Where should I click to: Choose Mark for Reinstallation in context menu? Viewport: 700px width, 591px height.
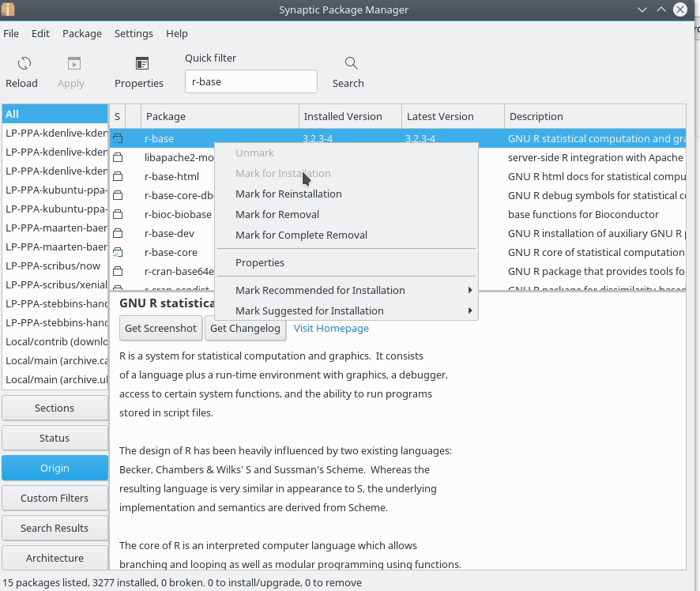tap(346, 194)
